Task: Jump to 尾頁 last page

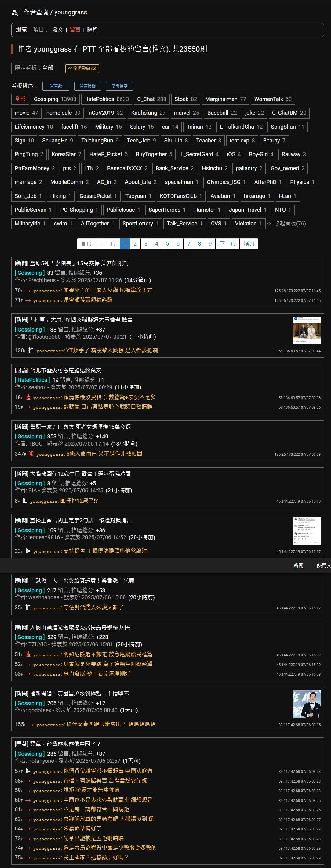Action: tap(249, 244)
